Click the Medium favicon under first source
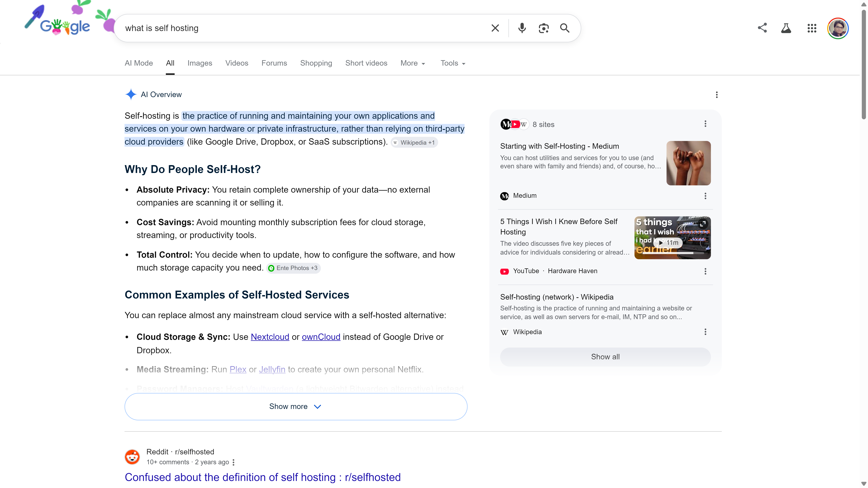Viewport: 868px width, 488px height. coord(504,196)
